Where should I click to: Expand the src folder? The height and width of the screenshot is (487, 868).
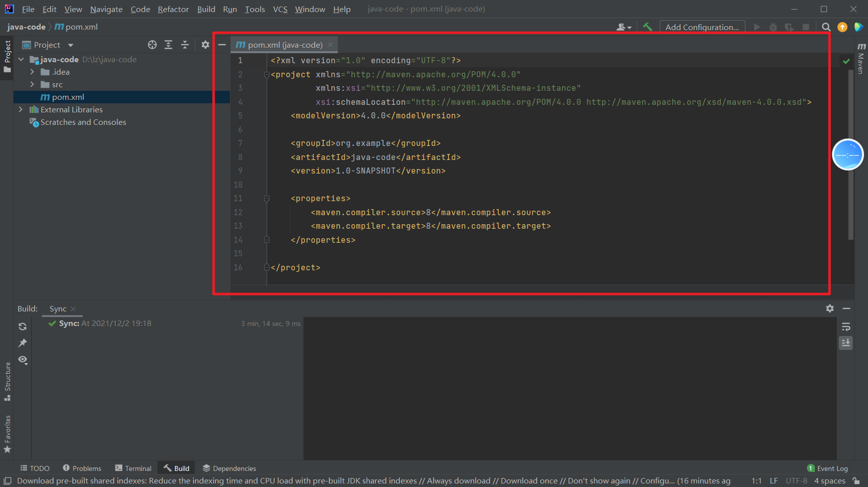(33, 84)
